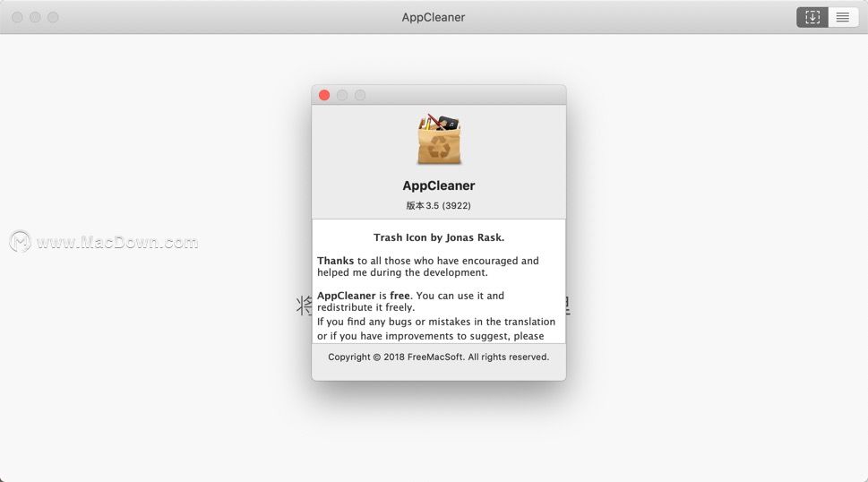The image size is (868, 482).
Task: Click 'If you find any bugs' line
Action: point(436,322)
